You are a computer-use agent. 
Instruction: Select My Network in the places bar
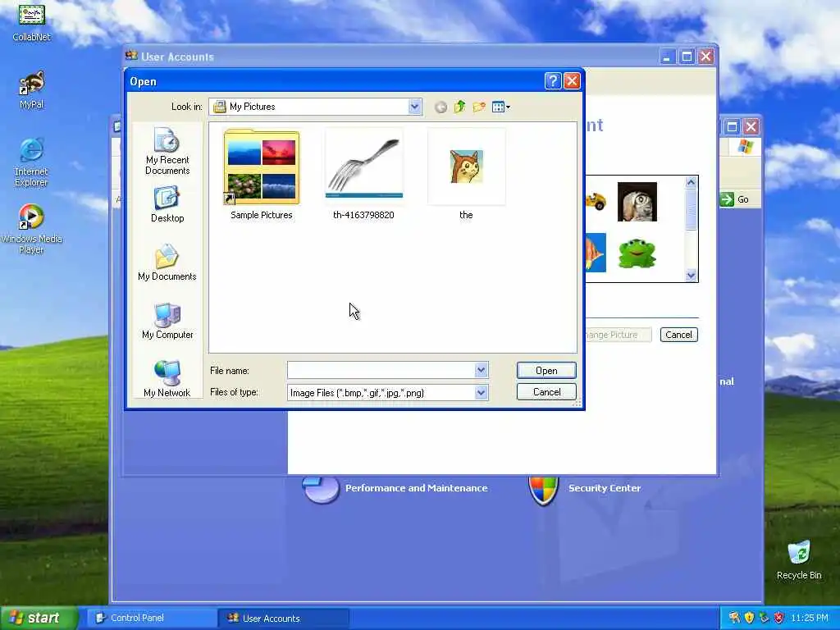(x=167, y=379)
